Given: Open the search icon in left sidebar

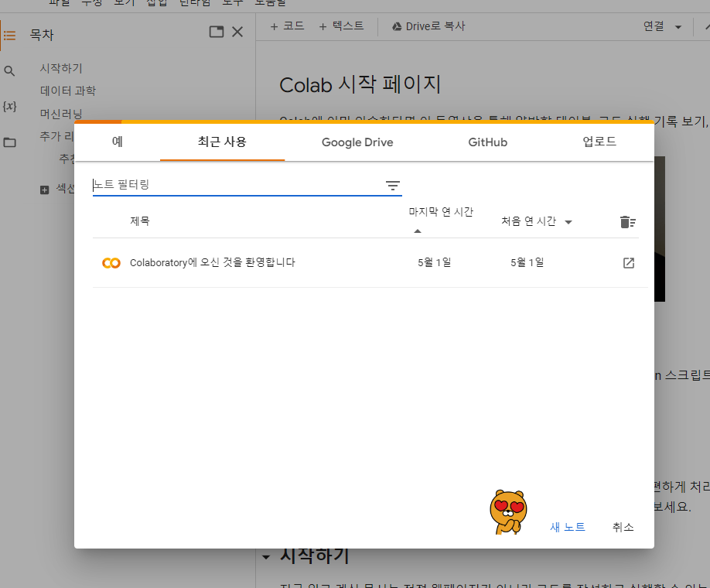Looking at the screenshot, I should click(9, 71).
